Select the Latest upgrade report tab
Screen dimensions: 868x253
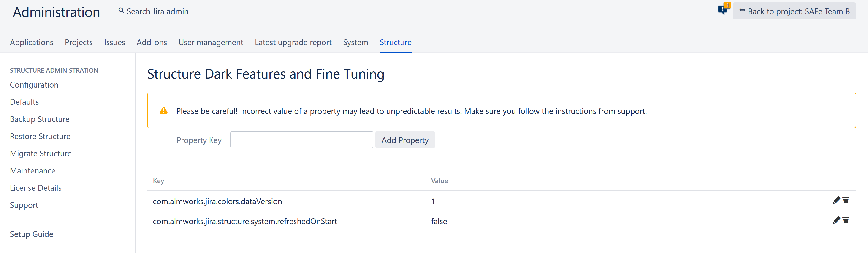(293, 42)
